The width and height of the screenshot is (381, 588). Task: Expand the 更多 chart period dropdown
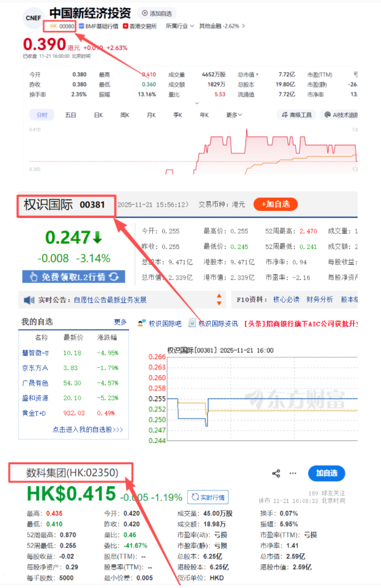point(234,115)
